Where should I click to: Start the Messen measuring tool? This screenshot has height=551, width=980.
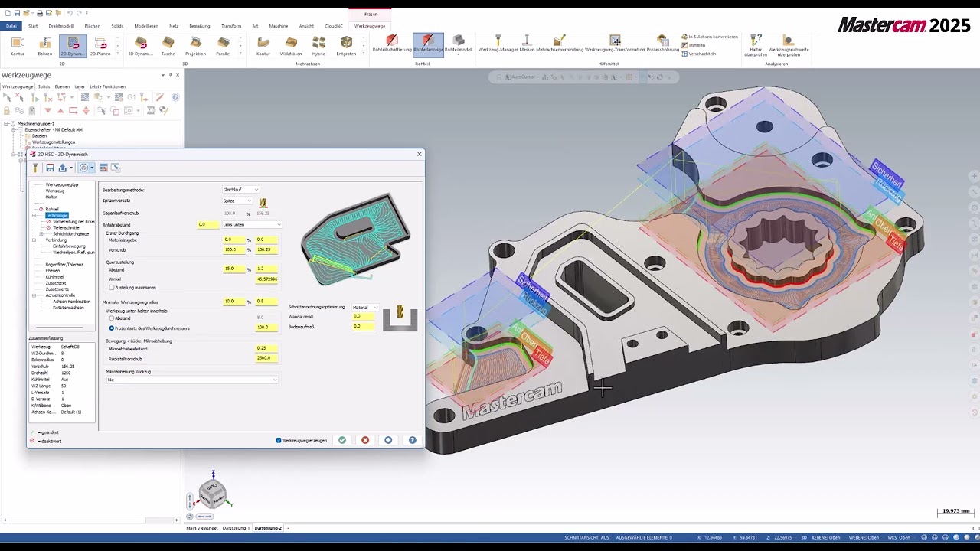click(527, 44)
